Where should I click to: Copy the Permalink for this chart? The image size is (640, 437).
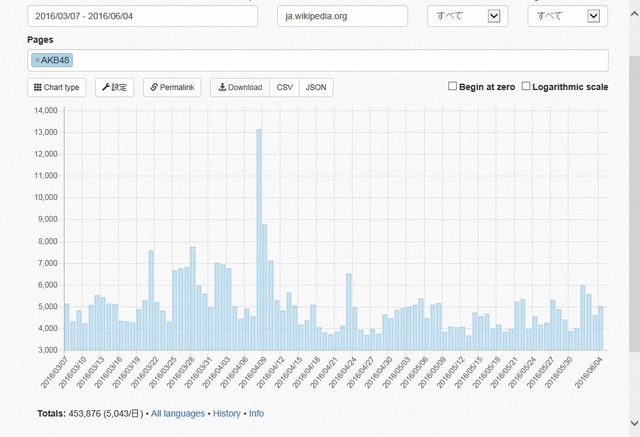coord(172,87)
